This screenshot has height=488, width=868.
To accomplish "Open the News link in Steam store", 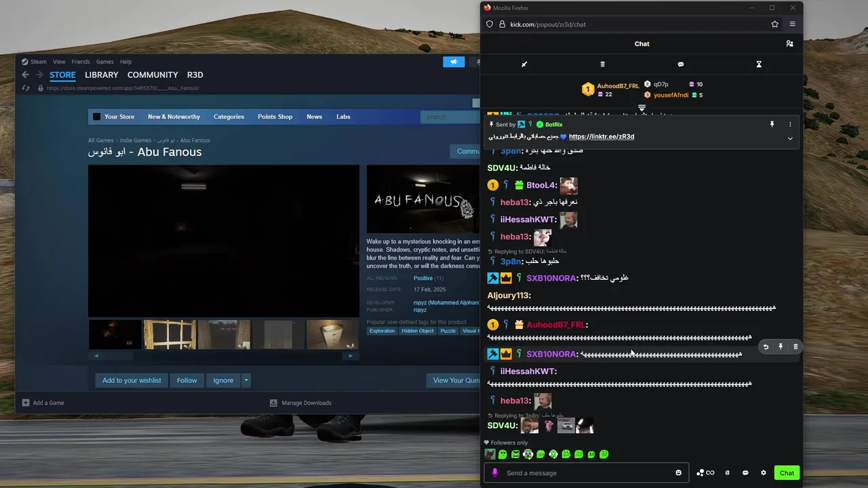I will click(314, 117).
